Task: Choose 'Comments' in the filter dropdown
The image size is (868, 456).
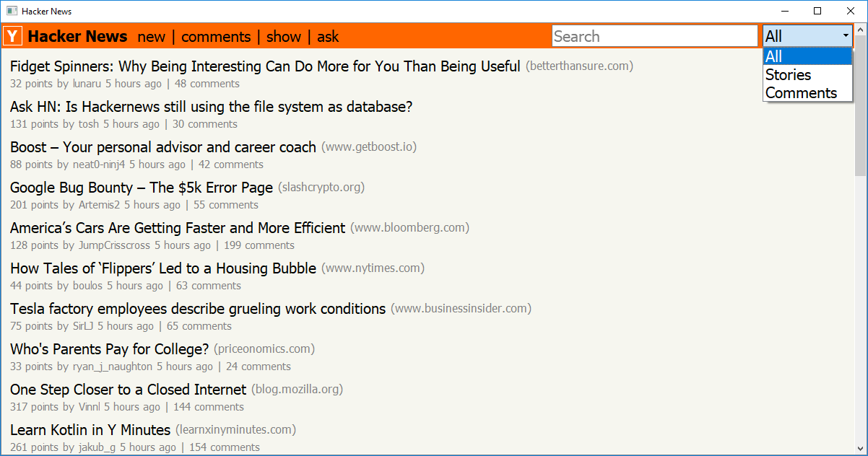Action: [801, 93]
